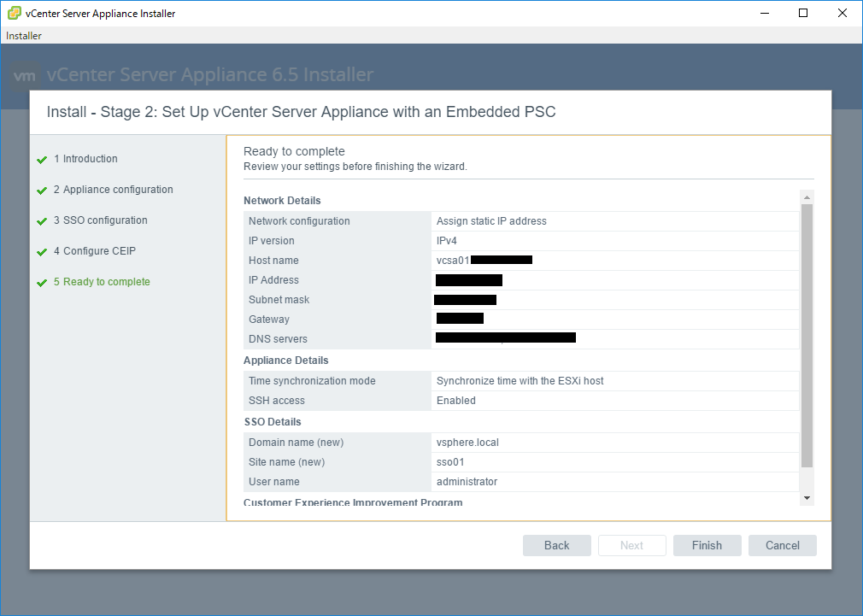863x616 pixels.
Task: Click the 'Time synchronization mode' label
Action: 312,381
